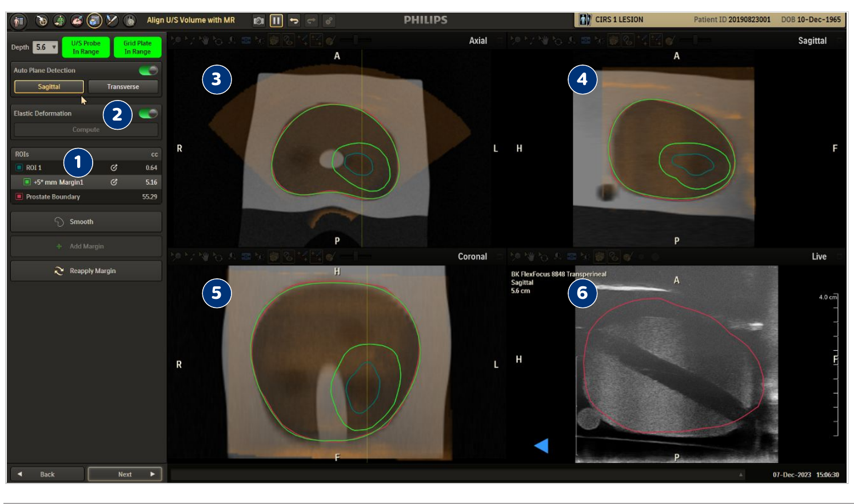854x504 pixels.
Task: Select the needle planning workflow step icon
Action: (112, 21)
